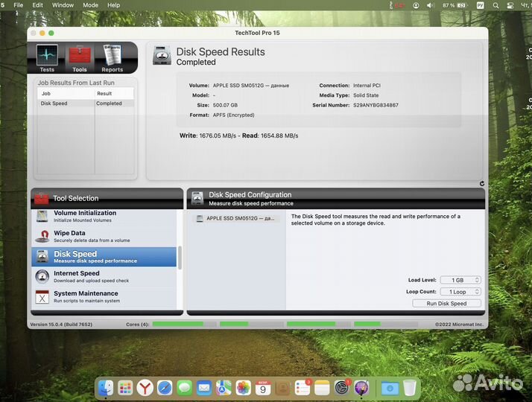Open Photos from the Dock
Screen dimensions: 532x402
coord(243,388)
